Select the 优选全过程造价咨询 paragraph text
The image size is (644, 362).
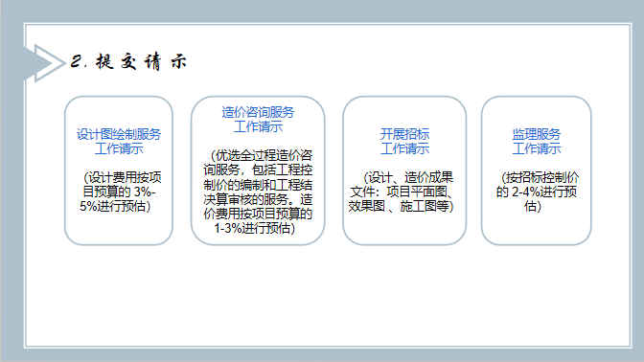tap(258, 192)
